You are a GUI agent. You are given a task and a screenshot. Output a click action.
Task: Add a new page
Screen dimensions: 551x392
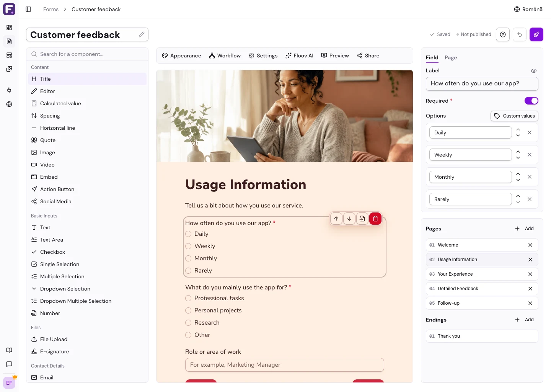coord(524,229)
